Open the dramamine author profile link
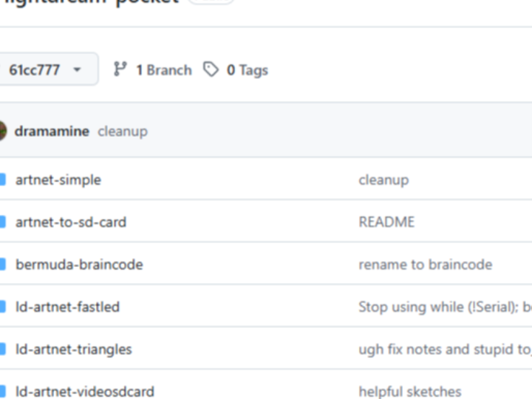The height and width of the screenshot is (399, 532). pyautogui.click(x=52, y=132)
